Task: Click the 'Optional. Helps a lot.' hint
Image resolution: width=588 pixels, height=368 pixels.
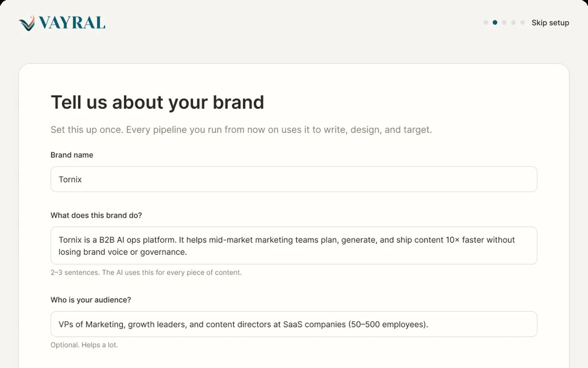Action: click(x=84, y=345)
